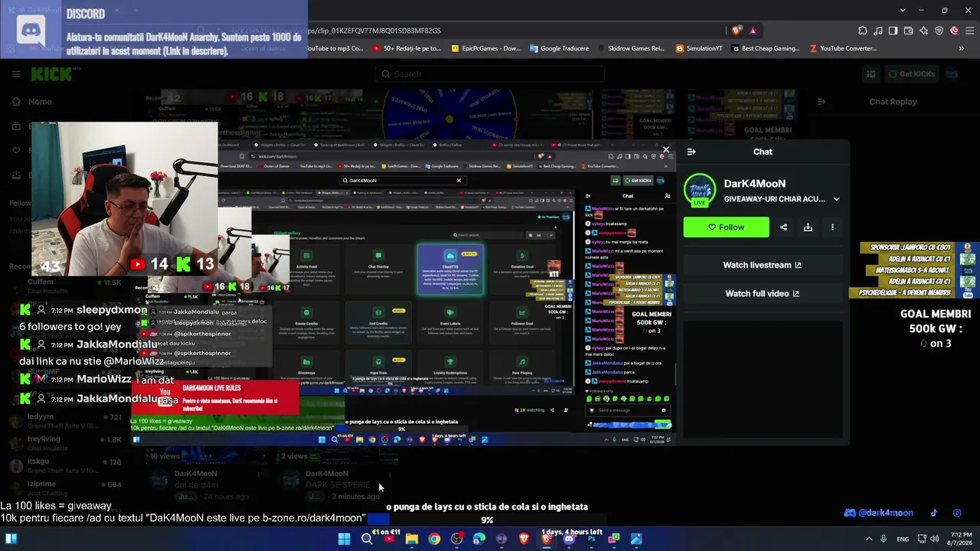Screen dimensions: 980x551
Task: Open the Kick leaderboard icon beside Get KICKs
Action: 871,74
